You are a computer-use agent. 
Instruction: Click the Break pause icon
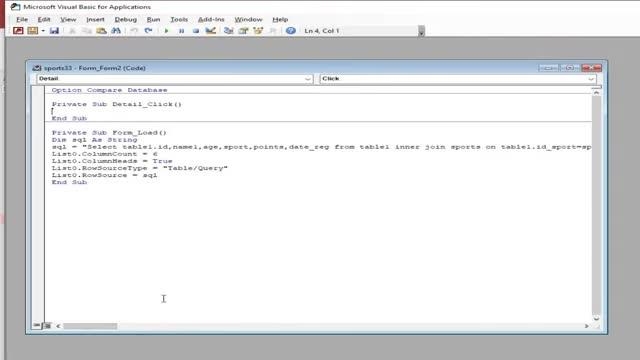(181, 31)
